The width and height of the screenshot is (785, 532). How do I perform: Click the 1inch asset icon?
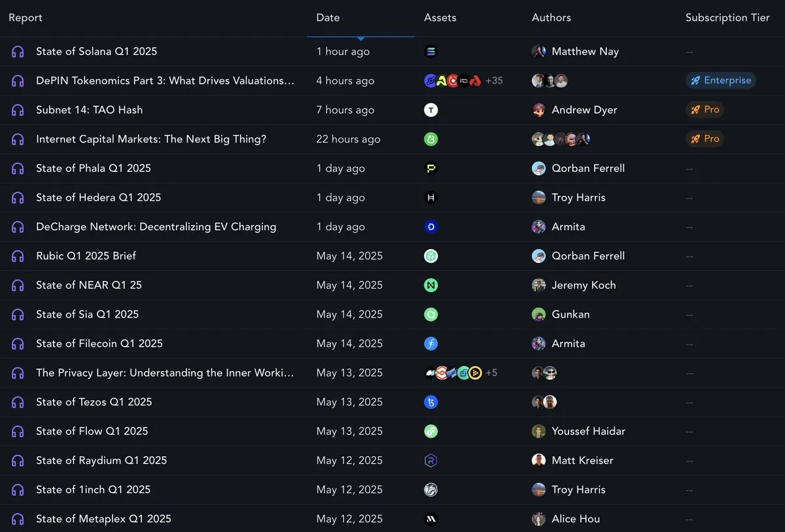click(x=430, y=490)
